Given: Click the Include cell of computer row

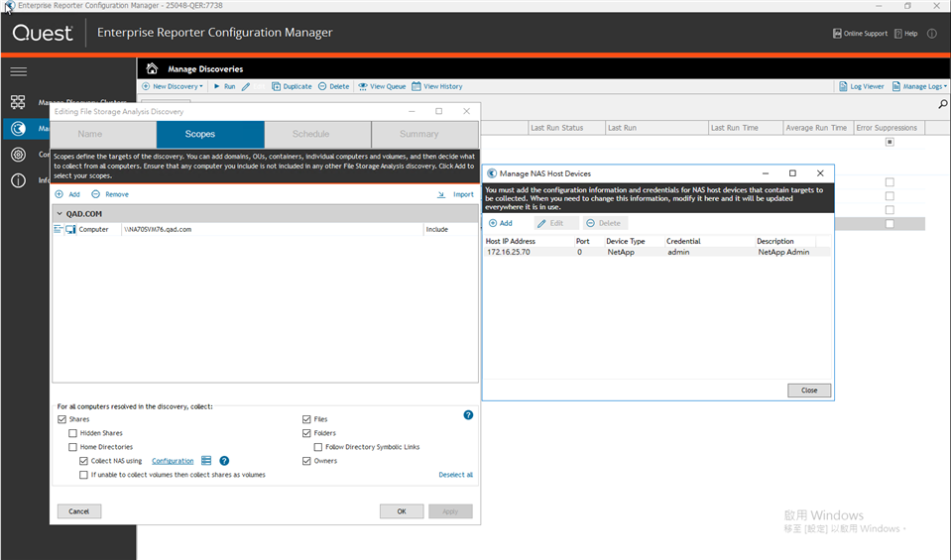Looking at the screenshot, I should click(450, 229).
